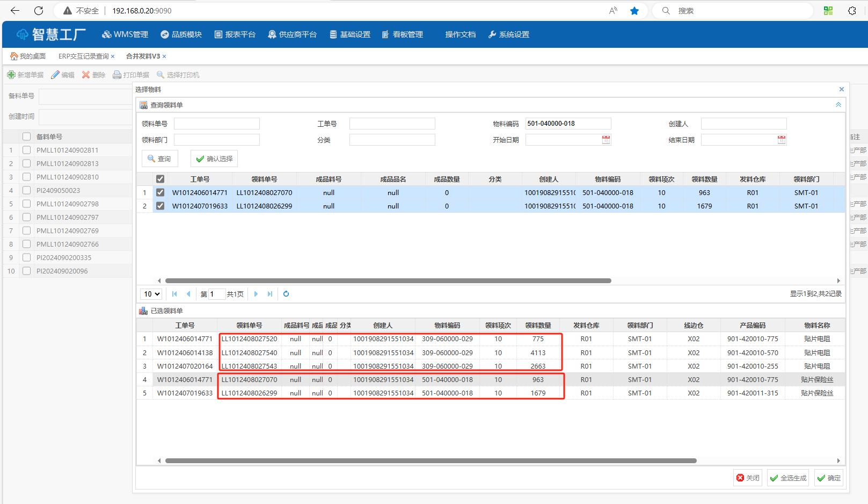Jump to last page in pagination
The height and width of the screenshot is (504, 868).
point(270,294)
